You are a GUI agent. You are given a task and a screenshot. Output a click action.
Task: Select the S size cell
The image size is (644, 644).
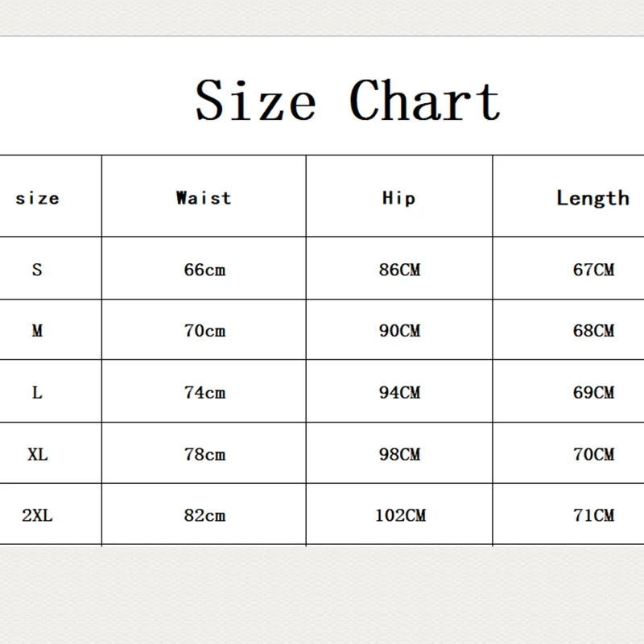[37, 270]
